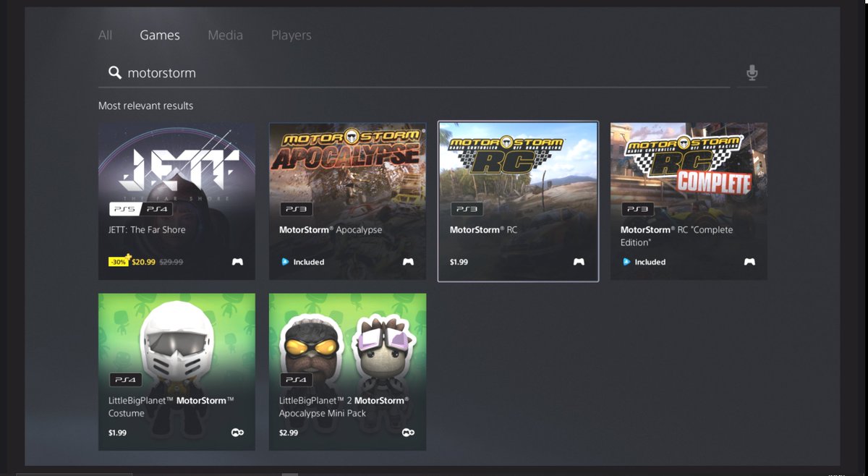Click the PS Now icon on RC Complete Edition
The image size is (868, 476).
pos(626,262)
